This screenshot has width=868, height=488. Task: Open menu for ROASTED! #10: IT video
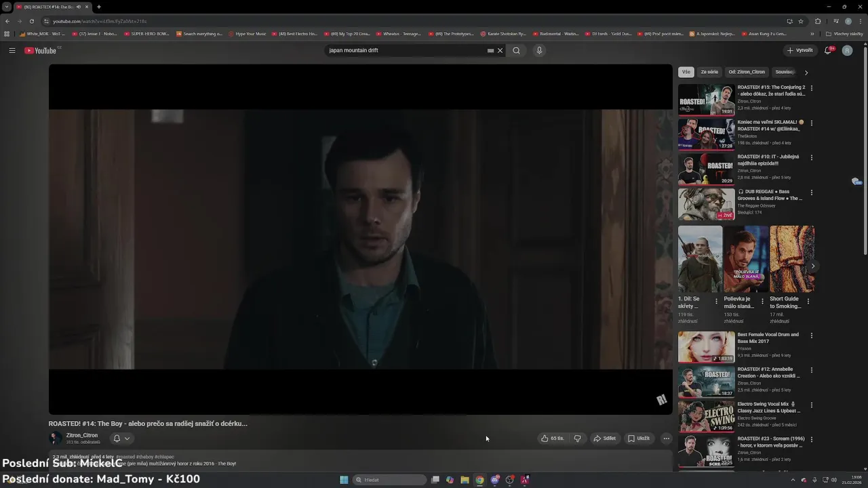[x=812, y=157]
